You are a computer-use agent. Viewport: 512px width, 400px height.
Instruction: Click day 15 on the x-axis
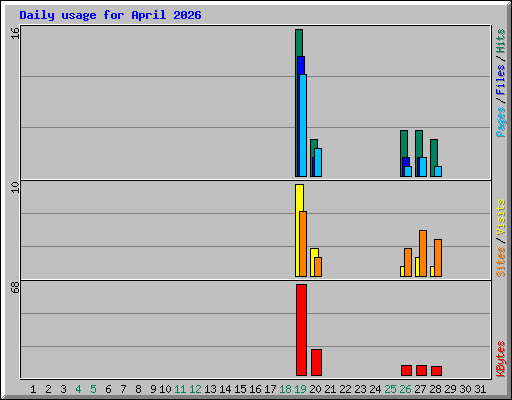click(240, 389)
